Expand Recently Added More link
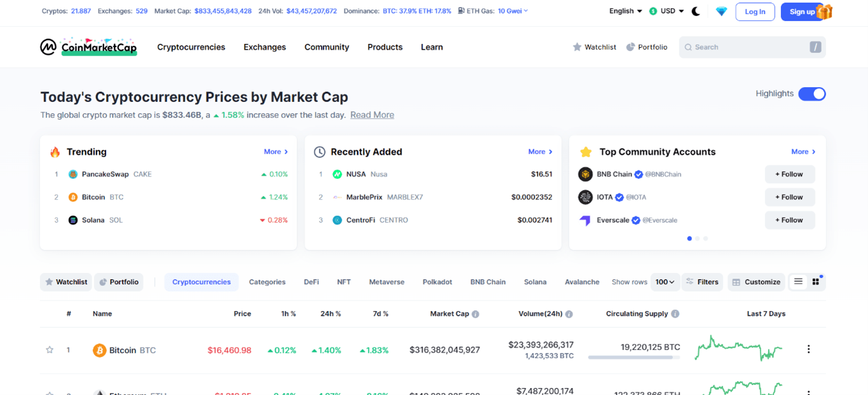868x395 pixels. coord(540,152)
